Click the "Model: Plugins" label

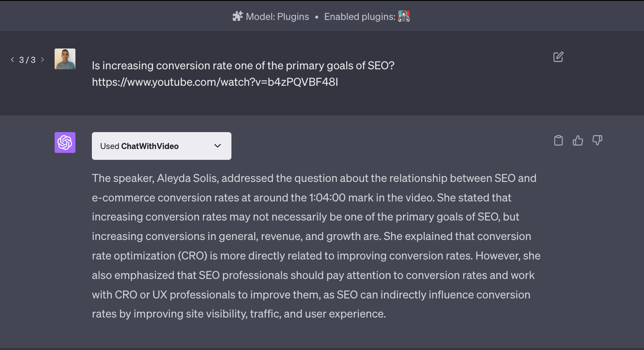tap(277, 17)
